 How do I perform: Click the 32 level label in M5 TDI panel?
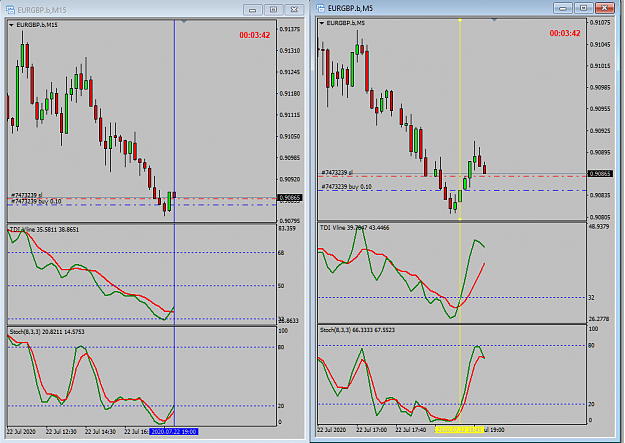click(592, 297)
